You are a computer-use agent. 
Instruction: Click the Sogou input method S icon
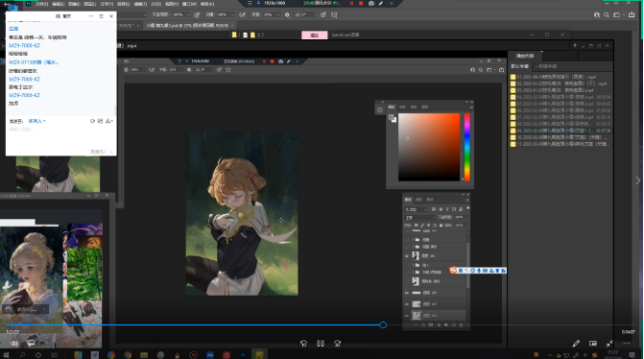pos(453,271)
